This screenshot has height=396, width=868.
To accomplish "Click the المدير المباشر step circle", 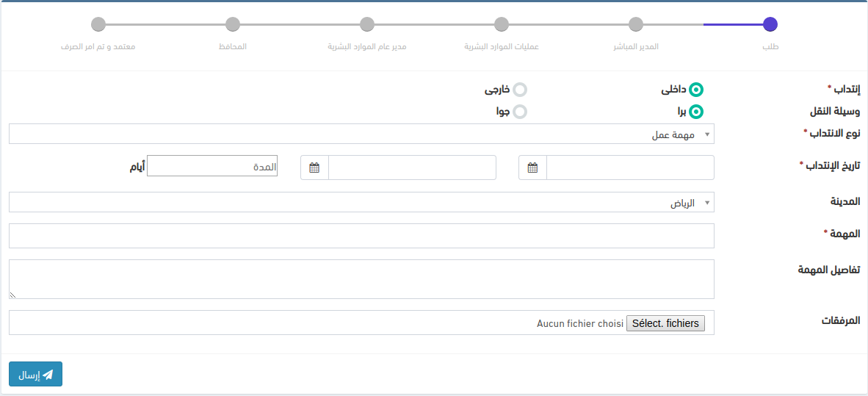I will point(636,24).
